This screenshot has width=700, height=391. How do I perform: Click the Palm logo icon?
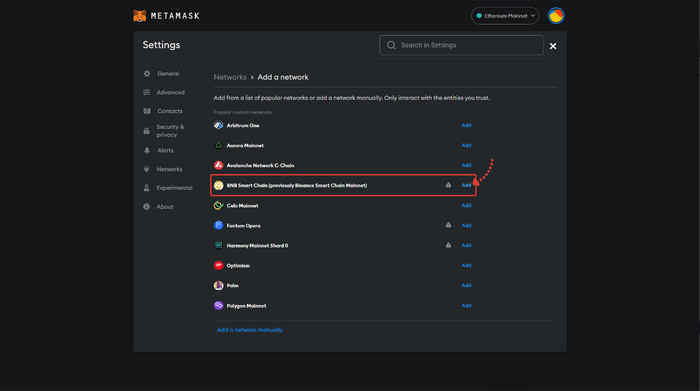pyautogui.click(x=218, y=285)
